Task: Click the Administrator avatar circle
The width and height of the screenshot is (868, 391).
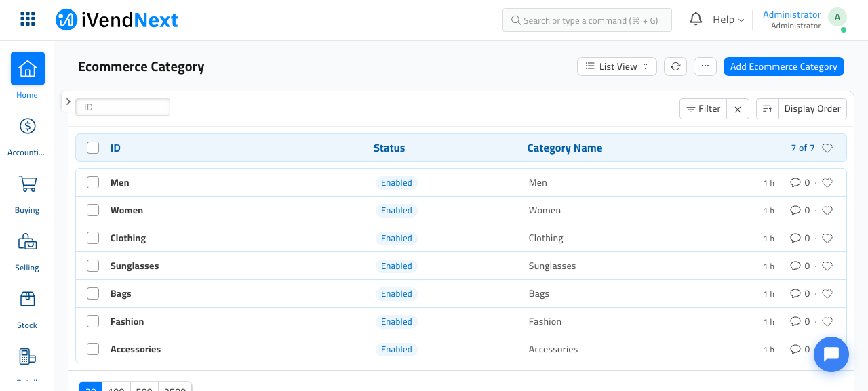Action: tap(837, 18)
